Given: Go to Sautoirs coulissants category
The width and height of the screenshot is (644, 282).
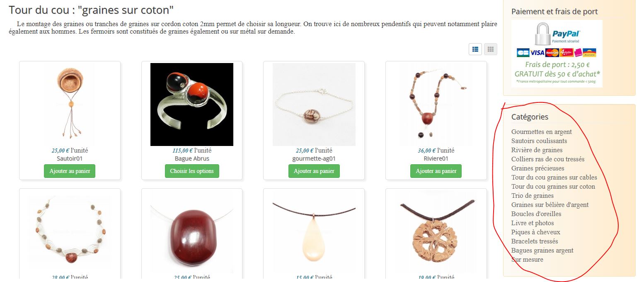Looking at the screenshot, I should click(x=539, y=141).
